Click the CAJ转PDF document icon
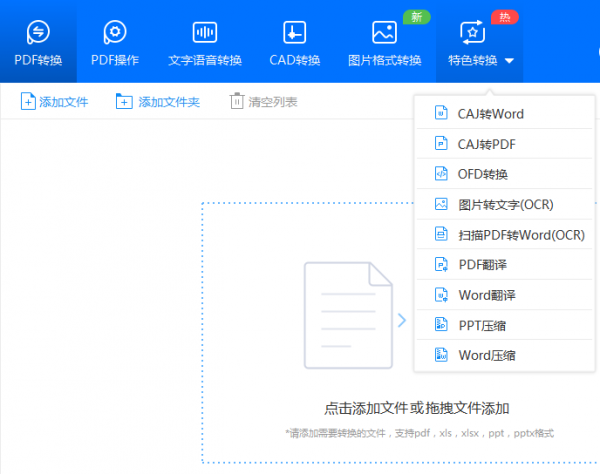The width and height of the screenshot is (600, 474). [x=441, y=143]
